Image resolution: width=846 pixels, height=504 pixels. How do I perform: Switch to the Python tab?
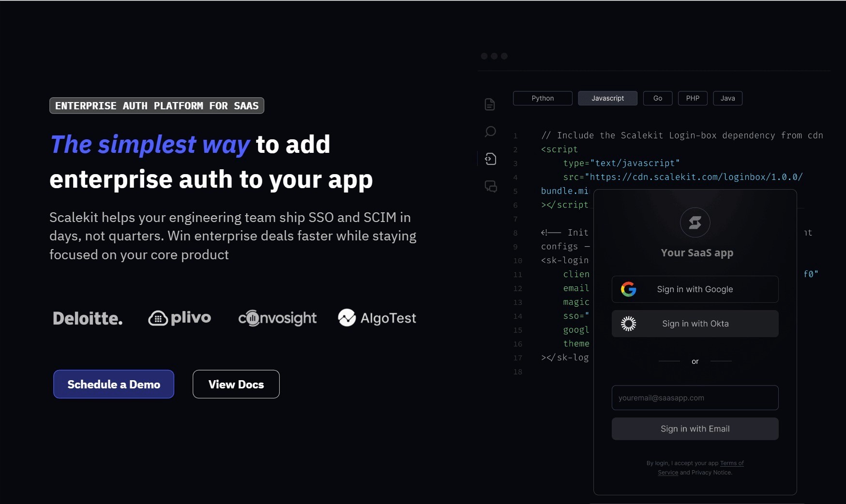(543, 98)
